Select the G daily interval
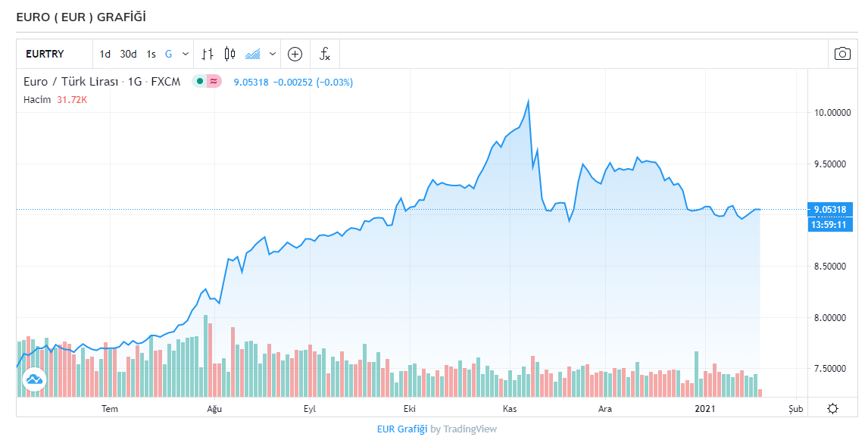The width and height of the screenshot is (868, 443). click(x=168, y=54)
